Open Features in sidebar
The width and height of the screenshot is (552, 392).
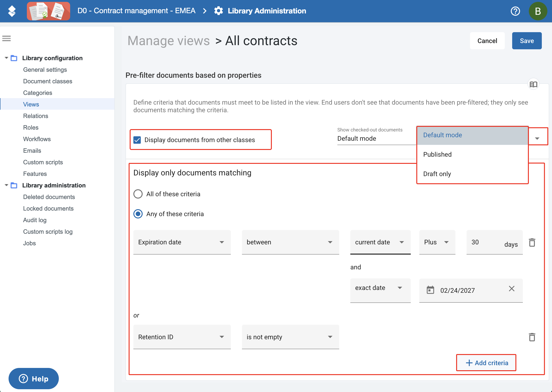coord(35,174)
